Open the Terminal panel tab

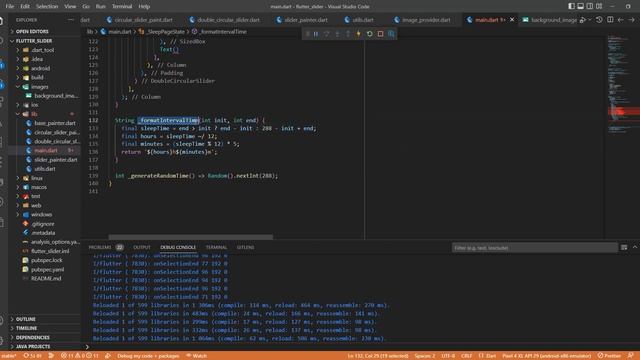(216, 247)
